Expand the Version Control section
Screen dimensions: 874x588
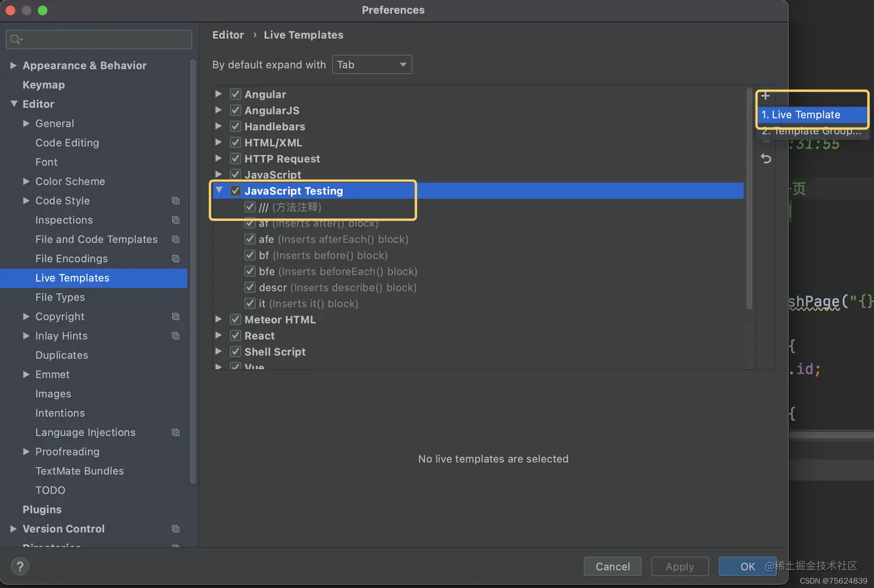13,528
